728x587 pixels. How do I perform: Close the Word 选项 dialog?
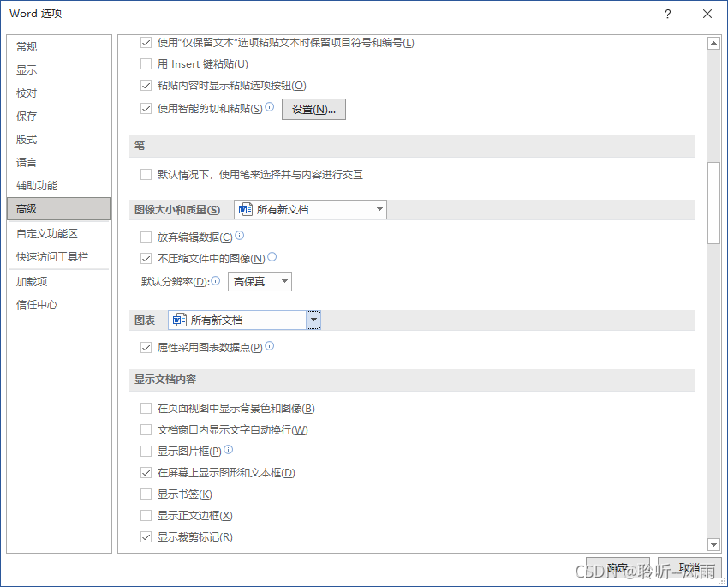pos(707,14)
